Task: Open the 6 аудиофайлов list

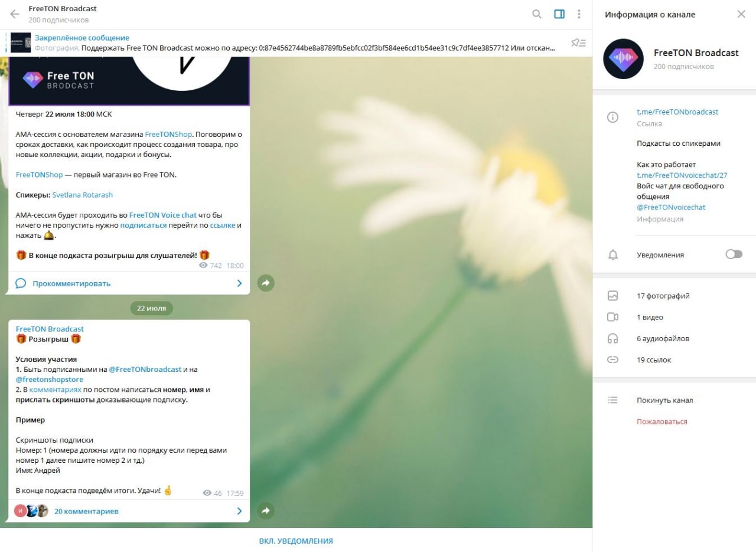Action: (x=663, y=338)
